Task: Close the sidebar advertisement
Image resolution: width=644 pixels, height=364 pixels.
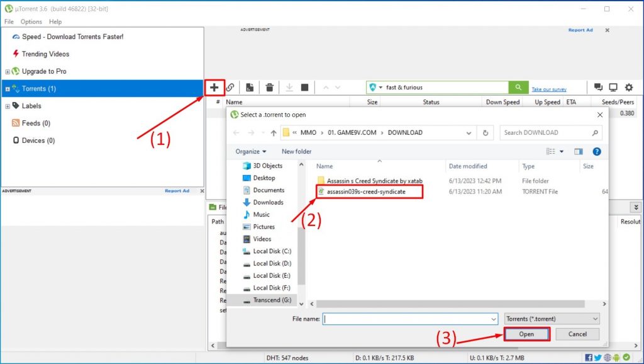Action: tap(202, 191)
